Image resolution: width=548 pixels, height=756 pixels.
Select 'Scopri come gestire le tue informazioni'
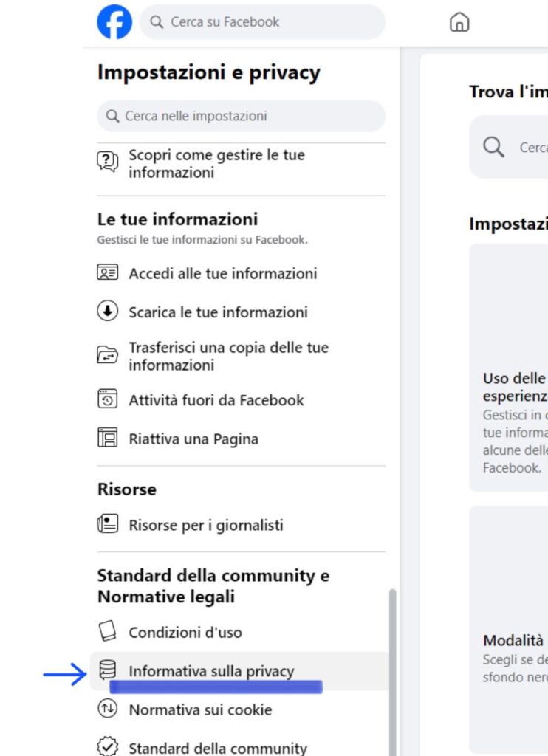pyautogui.click(x=216, y=164)
